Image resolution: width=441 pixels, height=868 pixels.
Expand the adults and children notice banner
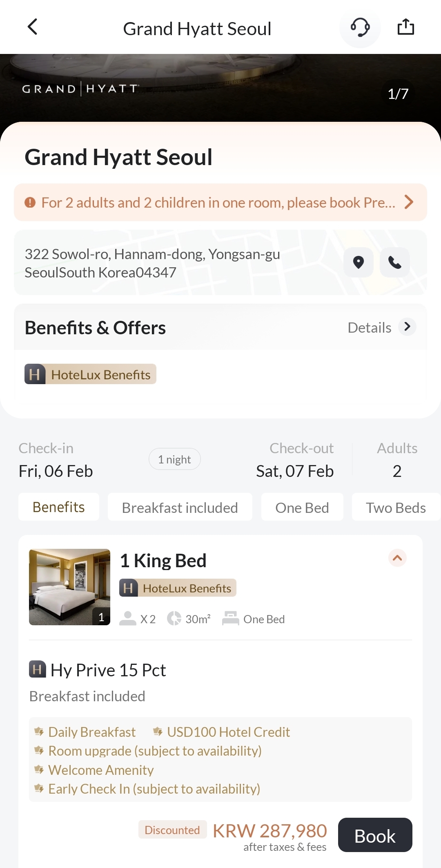point(408,202)
